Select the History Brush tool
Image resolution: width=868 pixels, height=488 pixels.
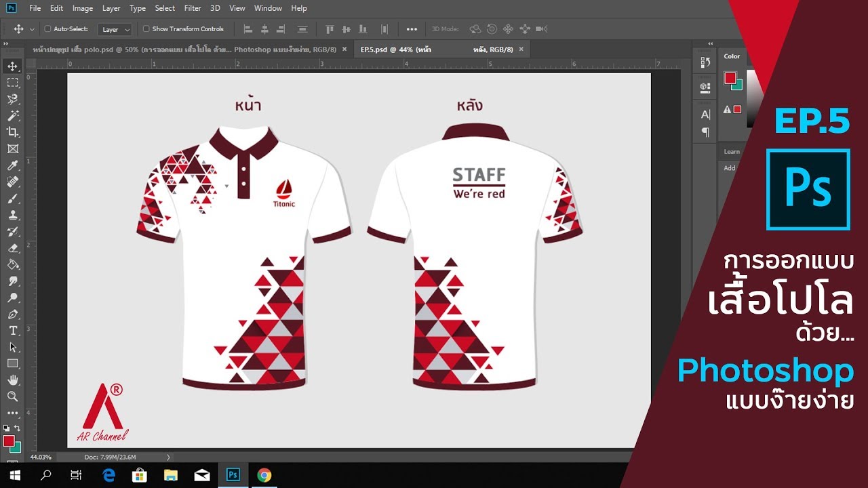click(13, 232)
